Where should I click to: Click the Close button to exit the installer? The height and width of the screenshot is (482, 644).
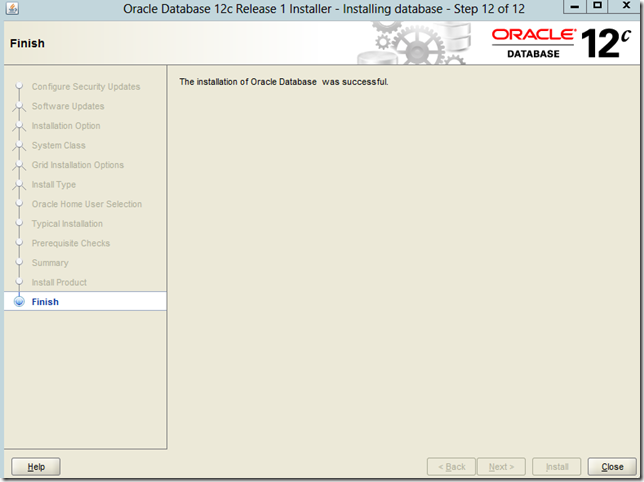612,466
